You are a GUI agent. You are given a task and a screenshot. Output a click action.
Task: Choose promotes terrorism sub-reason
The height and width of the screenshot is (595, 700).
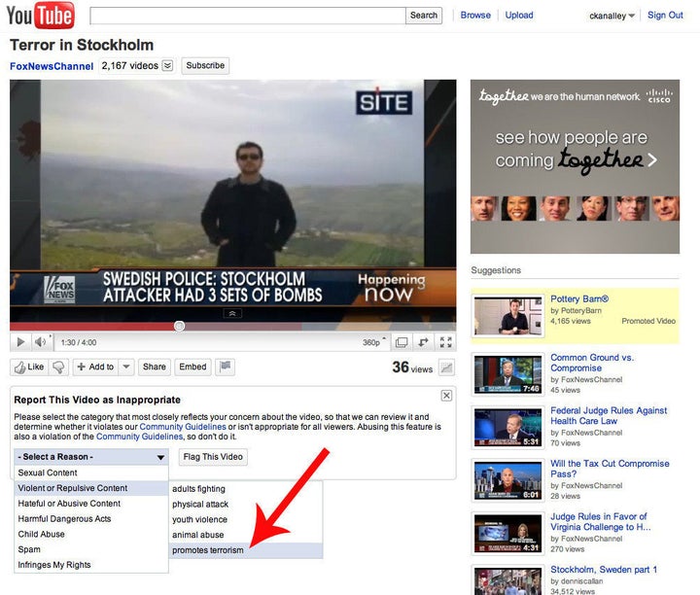pyautogui.click(x=246, y=550)
